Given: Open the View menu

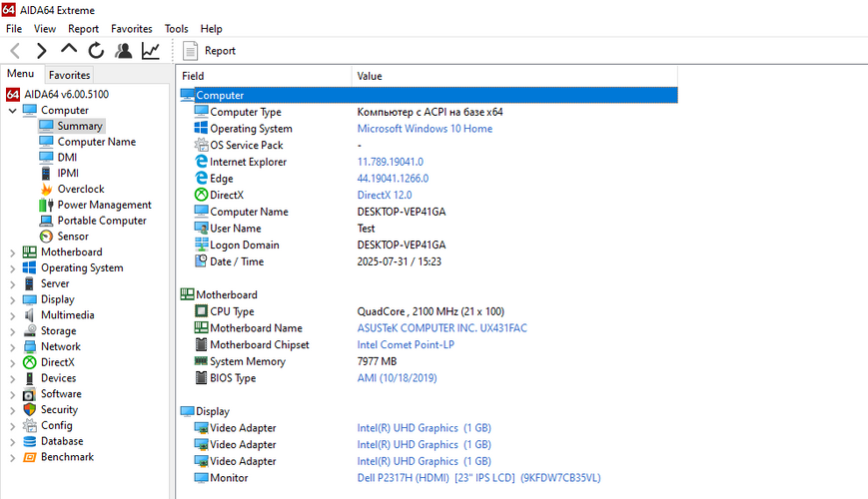Looking at the screenshot, I should (45, 29).
